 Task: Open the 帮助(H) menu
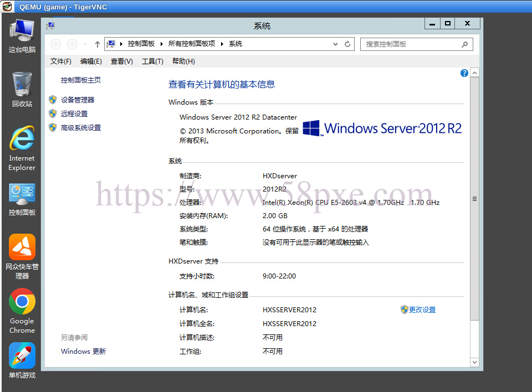tap(183, 61)
